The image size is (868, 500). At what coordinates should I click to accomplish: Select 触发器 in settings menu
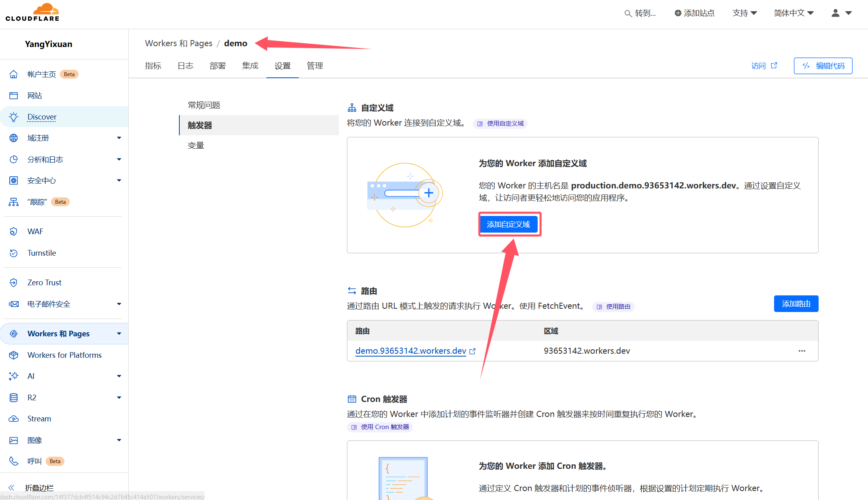point(259,125)
